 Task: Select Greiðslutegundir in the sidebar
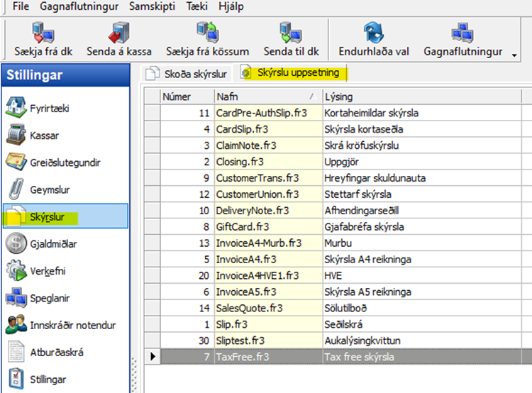[x=65, y=162]
